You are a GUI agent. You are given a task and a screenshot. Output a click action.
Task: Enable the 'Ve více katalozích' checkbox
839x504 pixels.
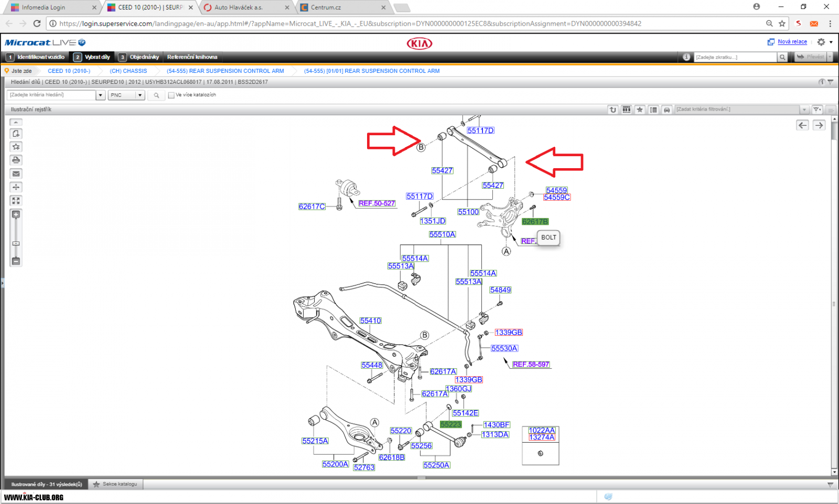[x=171, y=95]
